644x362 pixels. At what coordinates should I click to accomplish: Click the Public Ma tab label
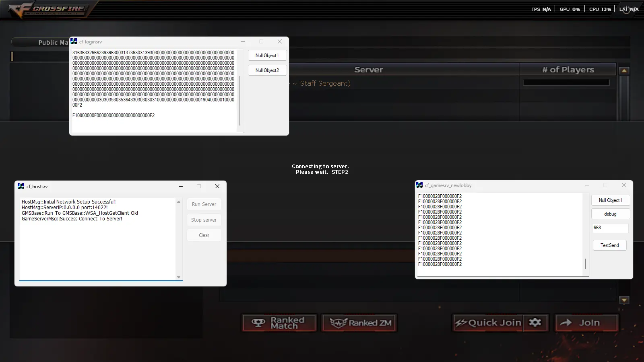click(x=53, y=42)
